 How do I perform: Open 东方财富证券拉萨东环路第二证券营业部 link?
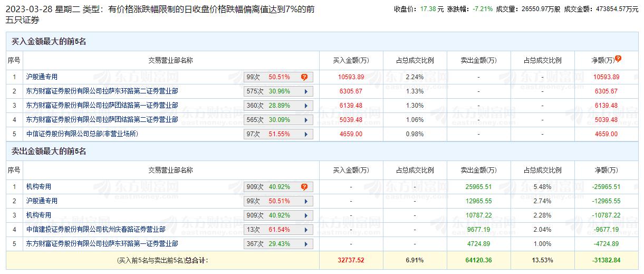pyautogui.click(x=102, y=91)
